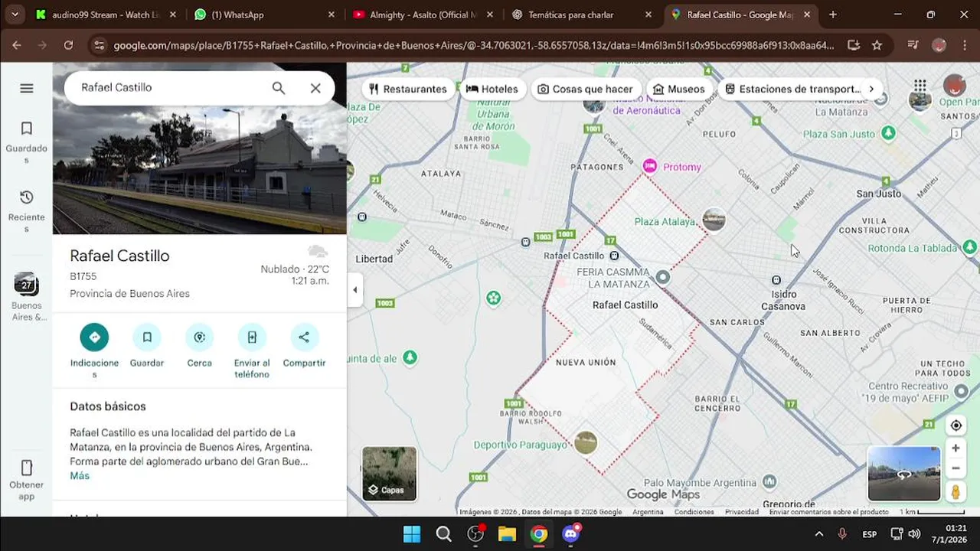The width and height of the screenshot is (980, 551).
Task: Click Obtener app phone icon
Action: click(x=26, y=468)
